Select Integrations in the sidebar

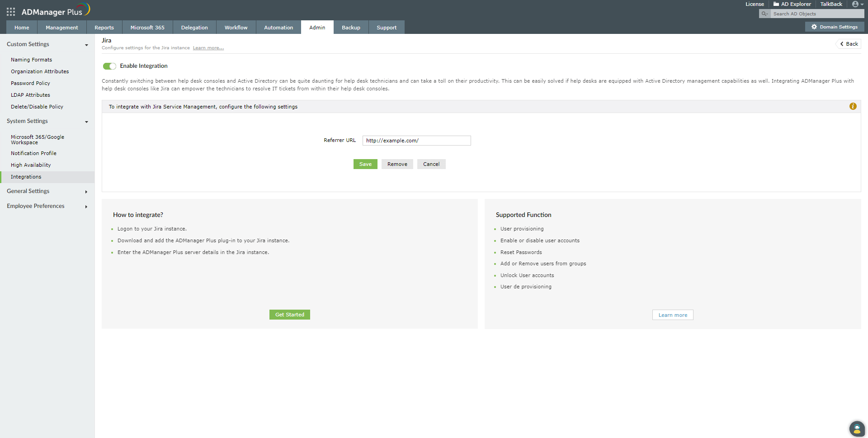[25, 177]
